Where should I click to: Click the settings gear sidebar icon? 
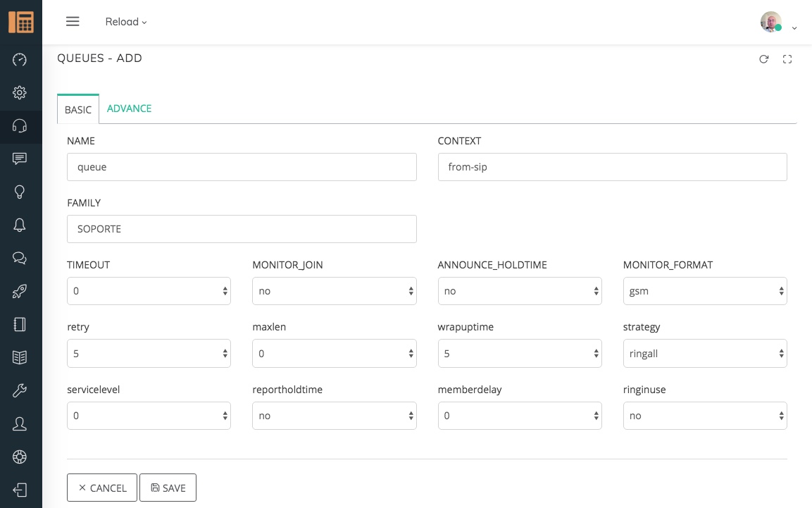click(x=20, y=92)
